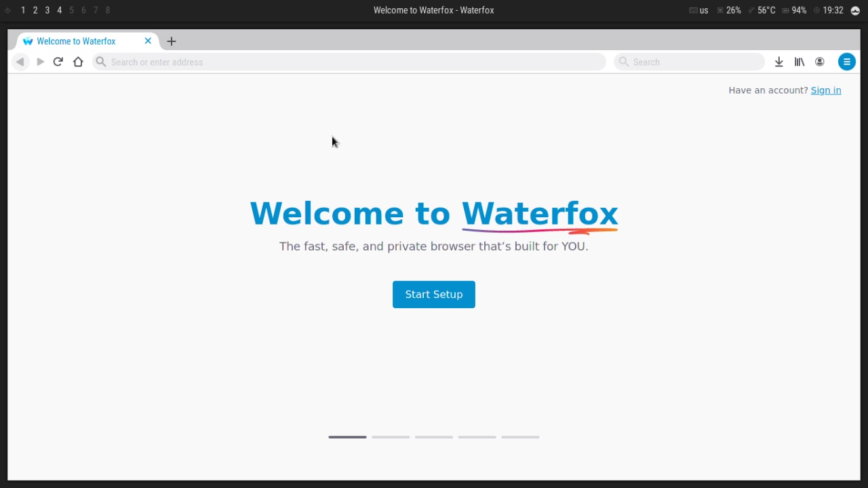The height and width of the screenshot is (488, 868).
Task: Switch to workspace 5 in top bar
Action: click(72, 10)
